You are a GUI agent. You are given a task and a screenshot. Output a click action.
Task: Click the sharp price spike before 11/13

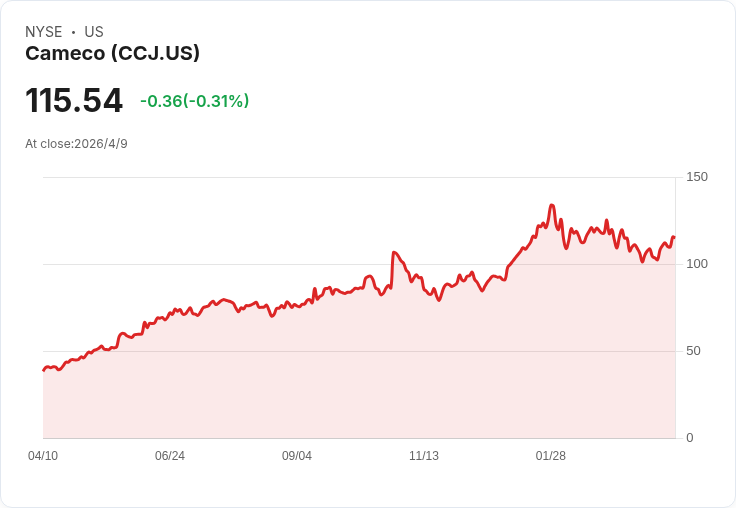394,253
